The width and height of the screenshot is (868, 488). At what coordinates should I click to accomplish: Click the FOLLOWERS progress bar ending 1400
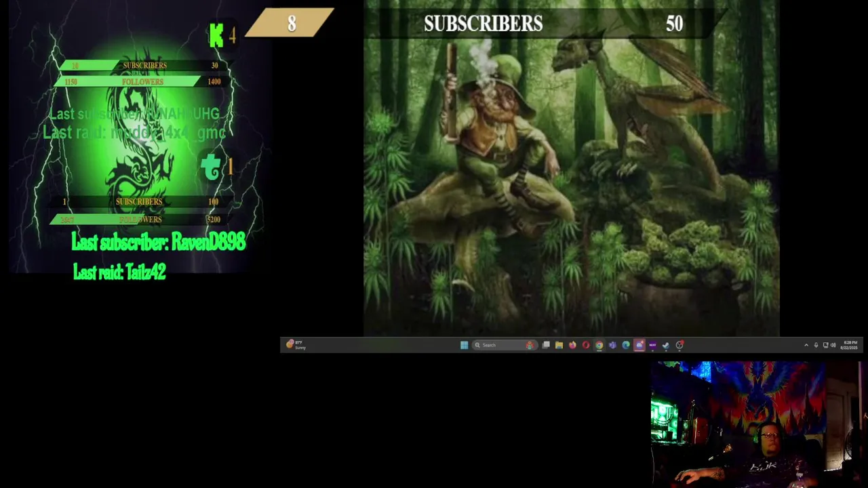click(x=142, y=82)
